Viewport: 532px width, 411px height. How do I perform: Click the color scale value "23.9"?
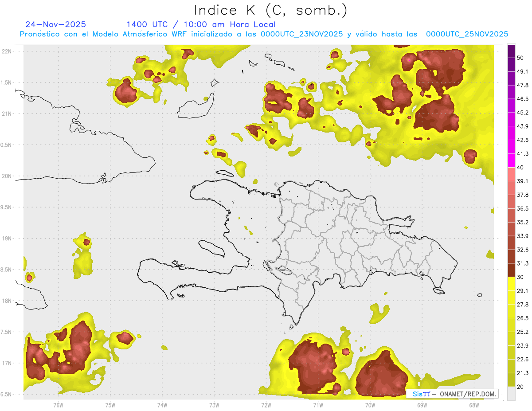point(522,345)
